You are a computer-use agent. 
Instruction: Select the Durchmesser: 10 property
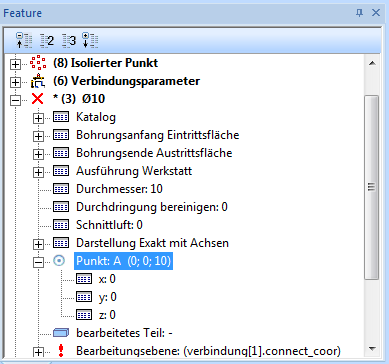(119, 189)
